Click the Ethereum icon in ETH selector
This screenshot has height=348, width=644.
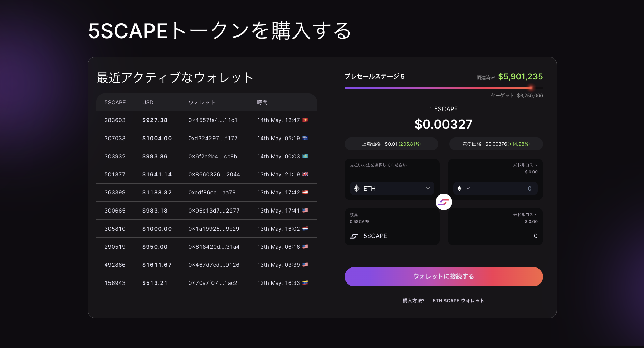(357, 188)
